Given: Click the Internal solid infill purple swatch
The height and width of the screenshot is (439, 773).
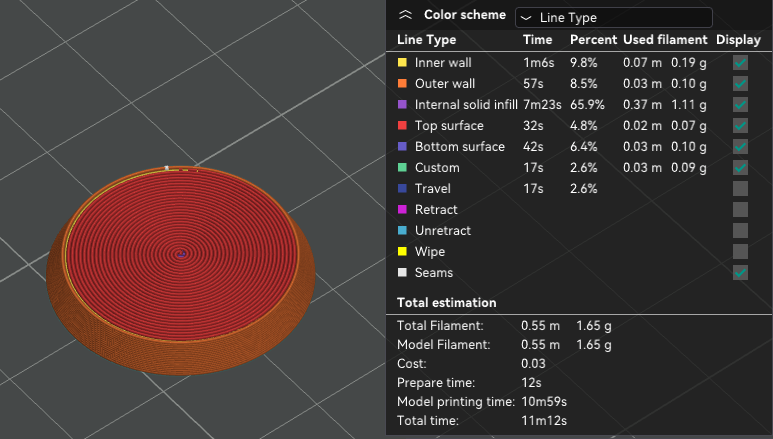Looking at the screenshot, I should (402, 104).
